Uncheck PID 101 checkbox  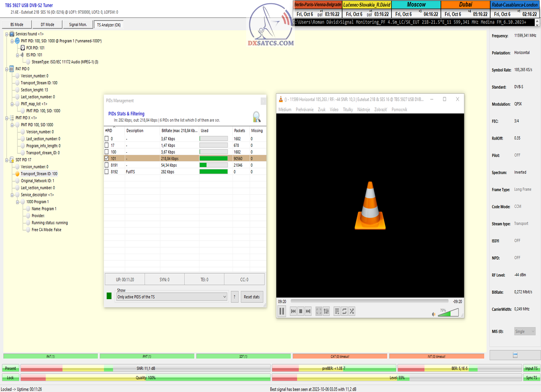[106, 159]
